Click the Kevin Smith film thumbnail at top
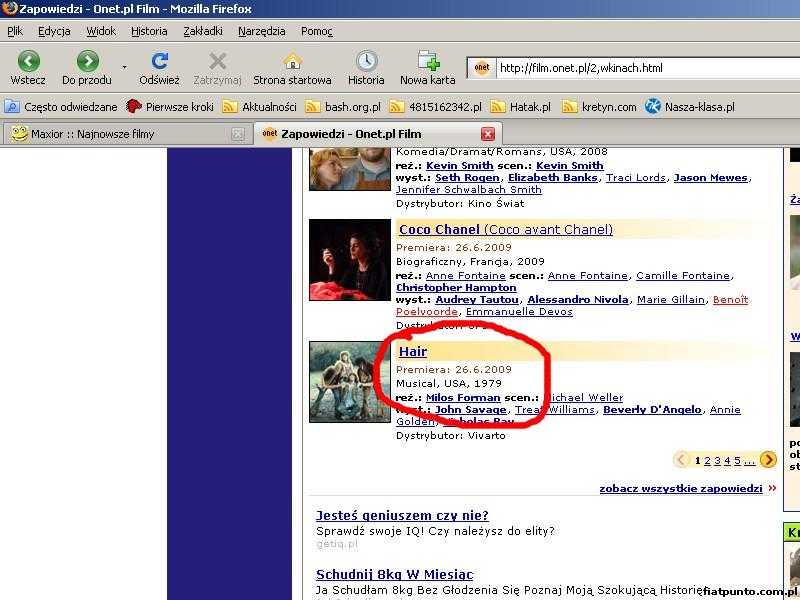The width and height of the screenshot is (800, 600). 350,169
